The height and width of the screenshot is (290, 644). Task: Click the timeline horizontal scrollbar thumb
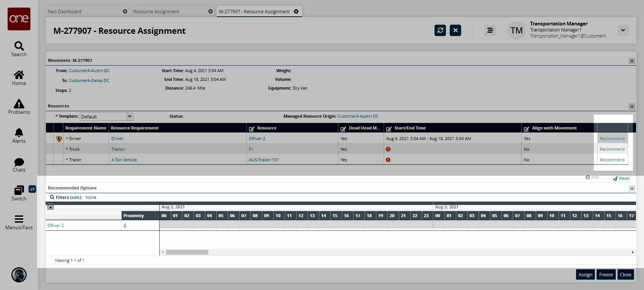[187, 252]
